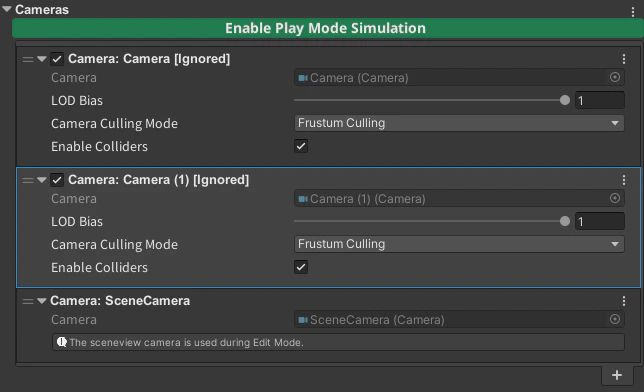Viewport: 644px width, 392px height.
Task: Open kebab menu for Camera [Ignored]
Action: click(623, 59)
